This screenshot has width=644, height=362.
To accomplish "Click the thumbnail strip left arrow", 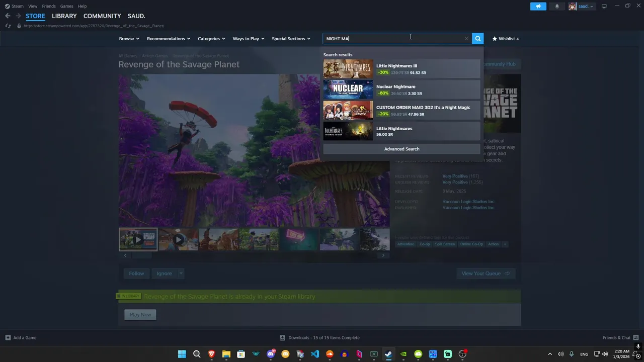I will tap(125, 255).
